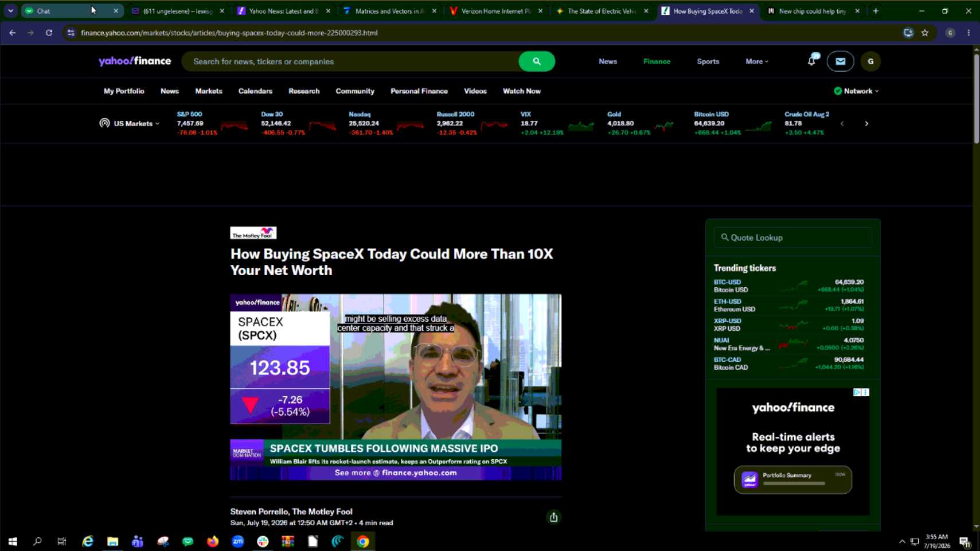Expand the More dropdown in header
The image size is (980, 551).
coord(757,61)
